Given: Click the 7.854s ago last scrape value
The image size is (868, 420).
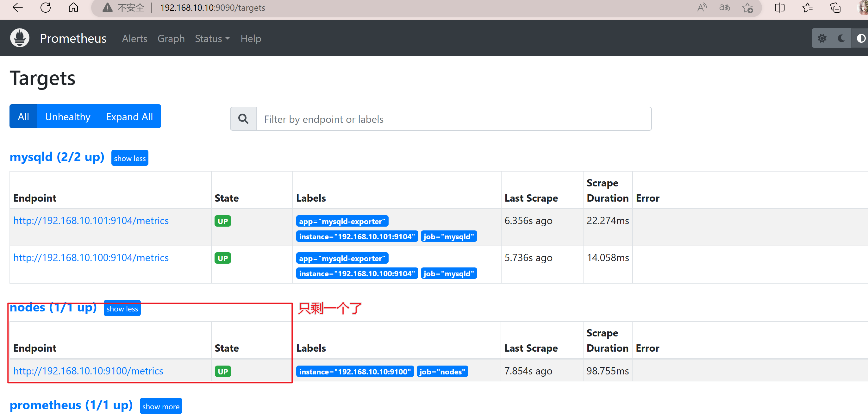Looking at the screenshot, I should 528,371.
